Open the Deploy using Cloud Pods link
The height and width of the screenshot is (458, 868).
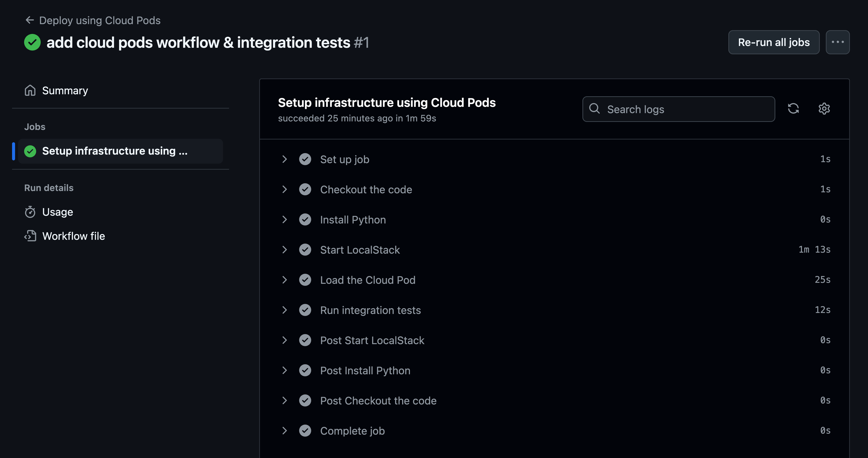click(x=100, y=20)
